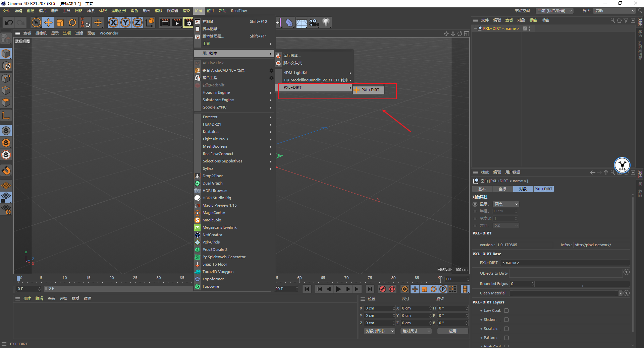
Task: Choose 运行脚本... entry
Action: point(314,56)
